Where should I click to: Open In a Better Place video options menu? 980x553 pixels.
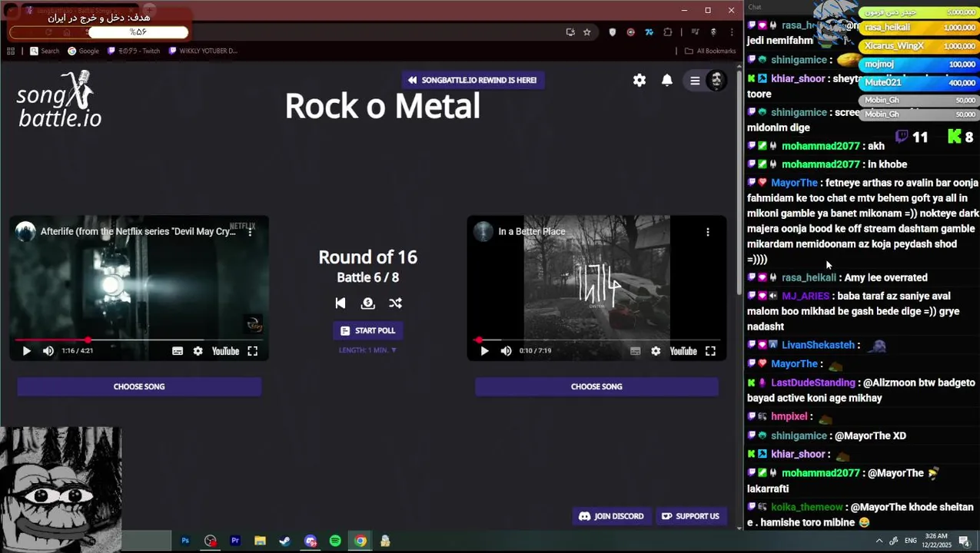(708, 231)
